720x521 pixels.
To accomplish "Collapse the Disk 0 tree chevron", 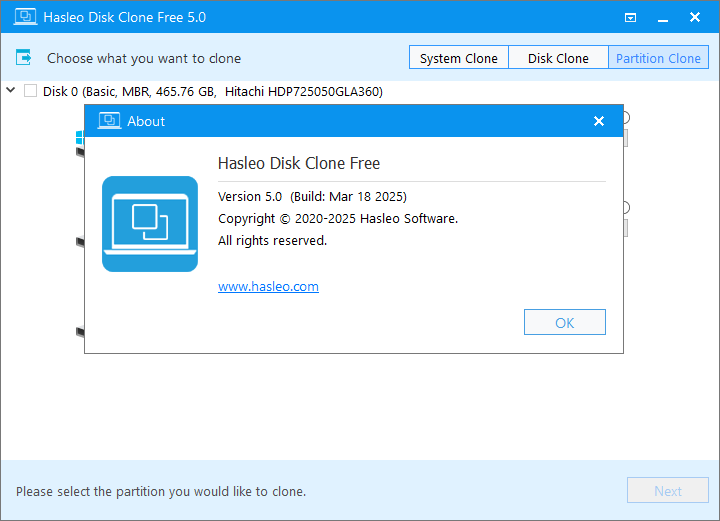I will [x=11, y=90].
